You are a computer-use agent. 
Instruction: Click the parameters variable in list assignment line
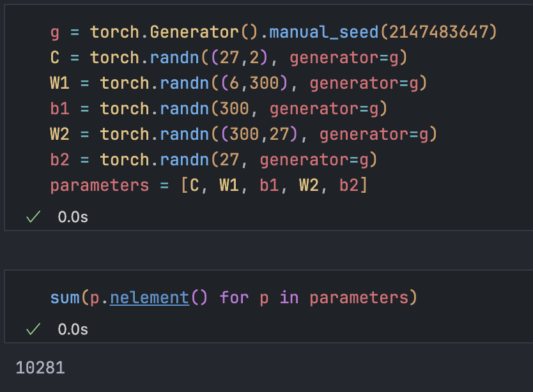[x=99, y=185]
